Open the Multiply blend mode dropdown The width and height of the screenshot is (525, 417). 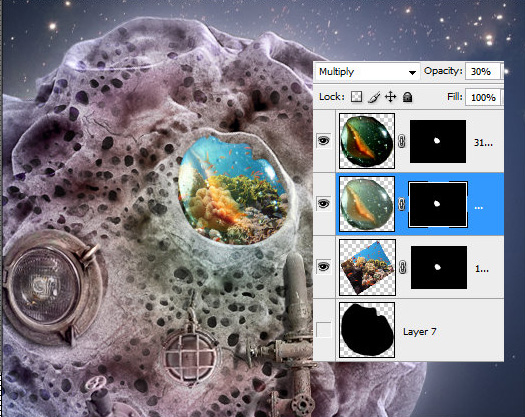(367, 71)
